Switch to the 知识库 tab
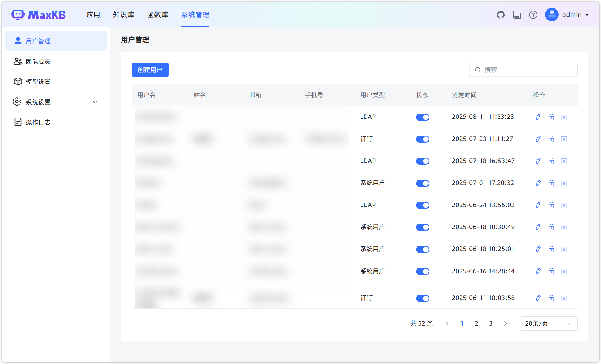Image resolution: width=601 pixels, height=364 pixels. click(x=123, y=14)
